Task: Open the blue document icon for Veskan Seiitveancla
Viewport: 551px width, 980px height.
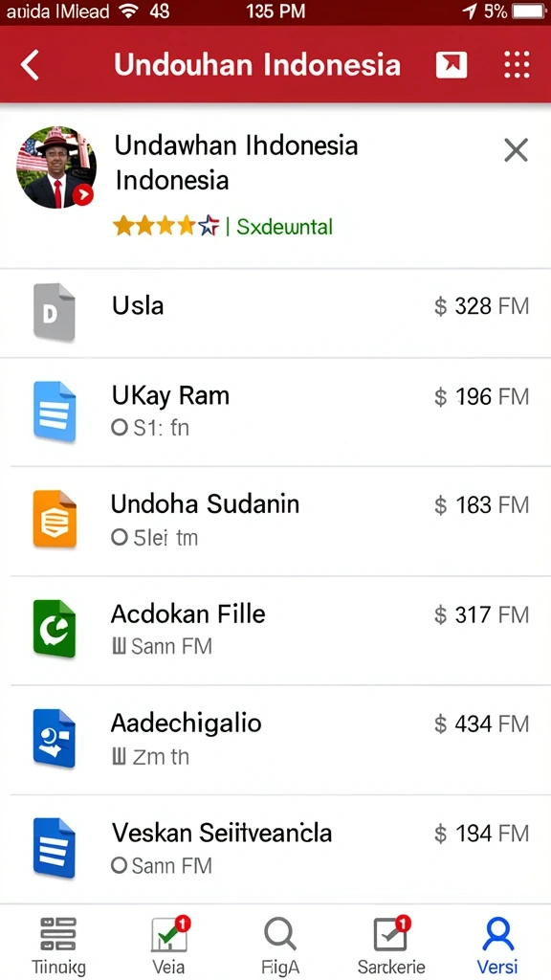Action: pyautogui.click(x=55, y=848)
